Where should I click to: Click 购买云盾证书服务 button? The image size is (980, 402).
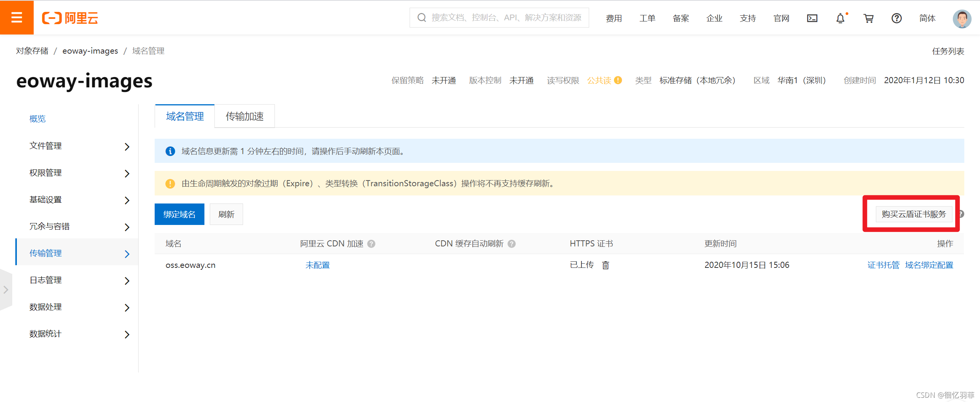[914, 214]
